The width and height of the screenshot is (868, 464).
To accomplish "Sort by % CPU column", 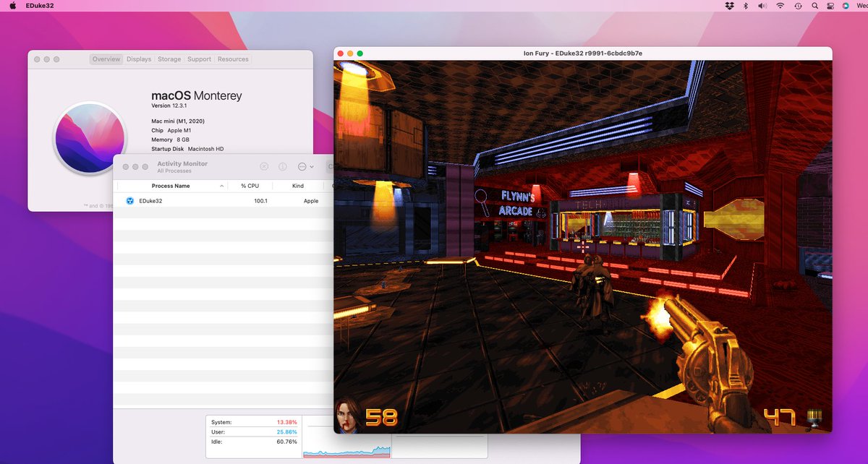I will tap(250, 186).
